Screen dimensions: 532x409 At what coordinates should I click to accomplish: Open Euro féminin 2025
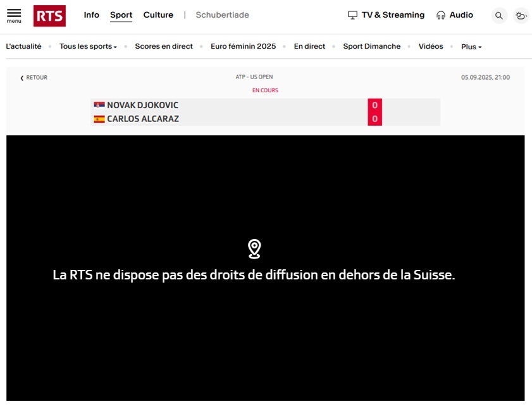coord(244,46)
